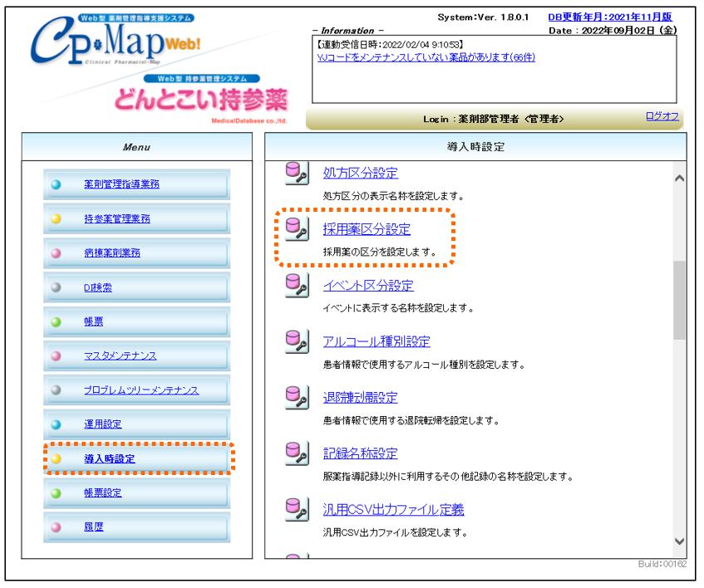
Task: Click the ログオフ logout link
Action: click(662, 116)
